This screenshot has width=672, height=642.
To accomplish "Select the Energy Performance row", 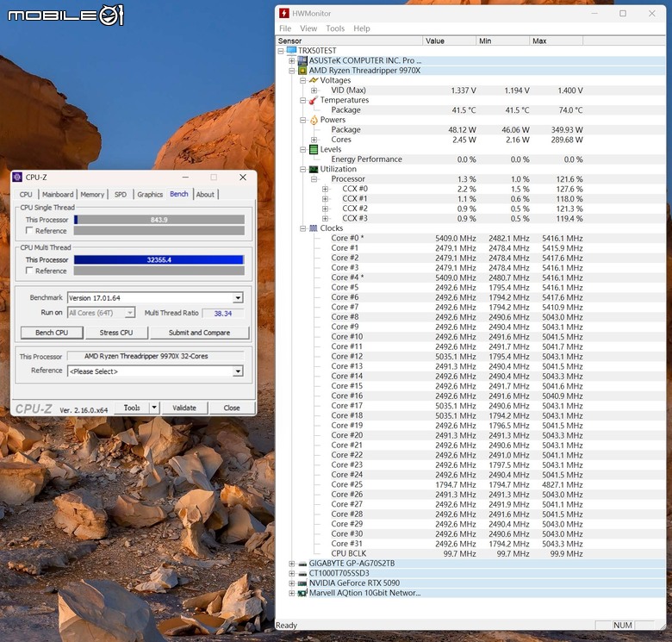I will (x=457, y=159).
